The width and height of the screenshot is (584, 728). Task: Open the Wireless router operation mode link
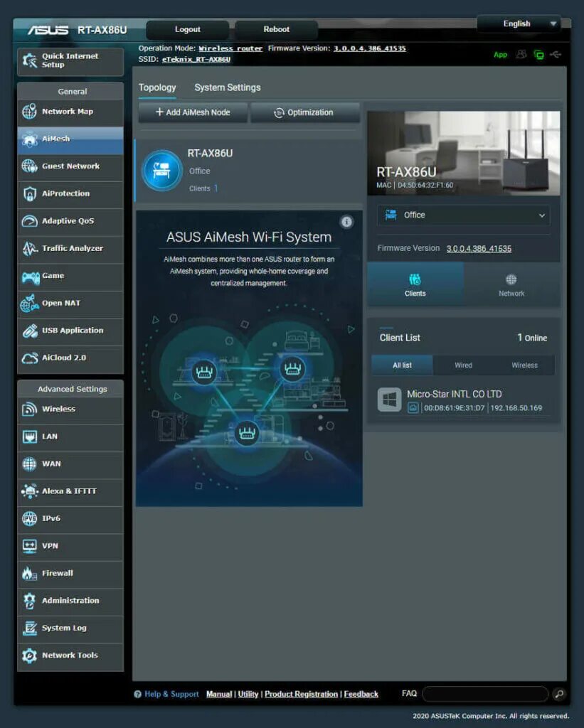pos(230,48)
